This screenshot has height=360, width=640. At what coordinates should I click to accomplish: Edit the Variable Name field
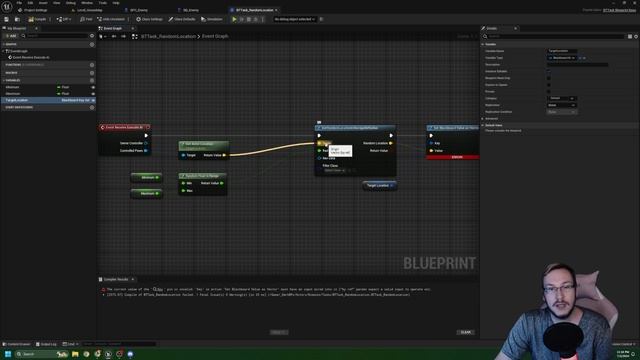(562, 51)
